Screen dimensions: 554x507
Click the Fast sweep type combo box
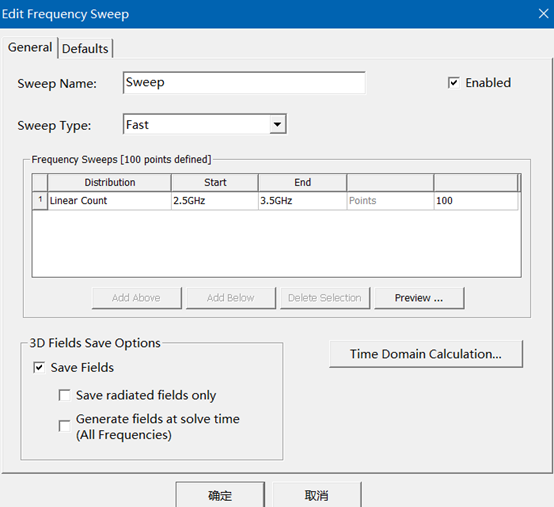[205, 124]
